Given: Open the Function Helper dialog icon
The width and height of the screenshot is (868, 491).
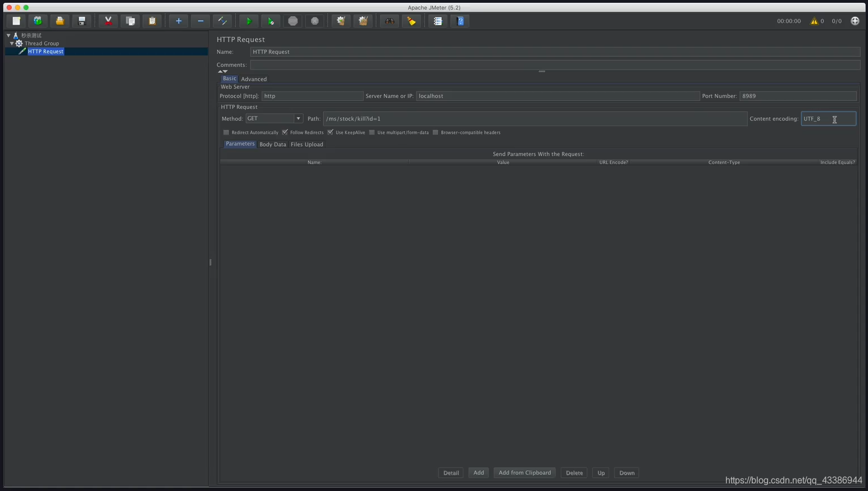Looking at the screenshot, I should 438,21.
